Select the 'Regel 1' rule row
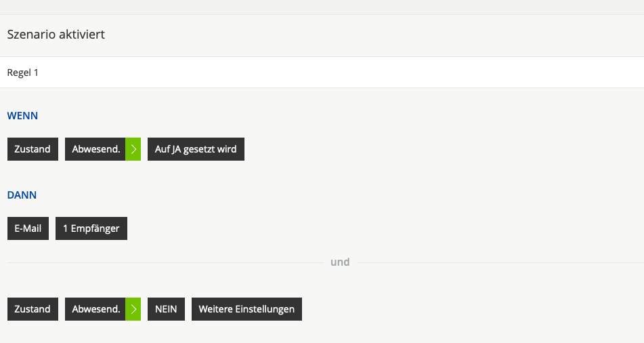 click(23, 73)
